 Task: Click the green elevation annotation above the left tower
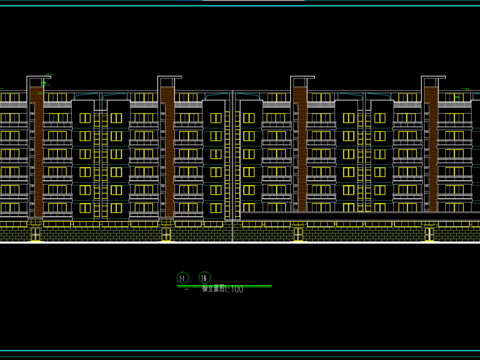pos(49,74)
